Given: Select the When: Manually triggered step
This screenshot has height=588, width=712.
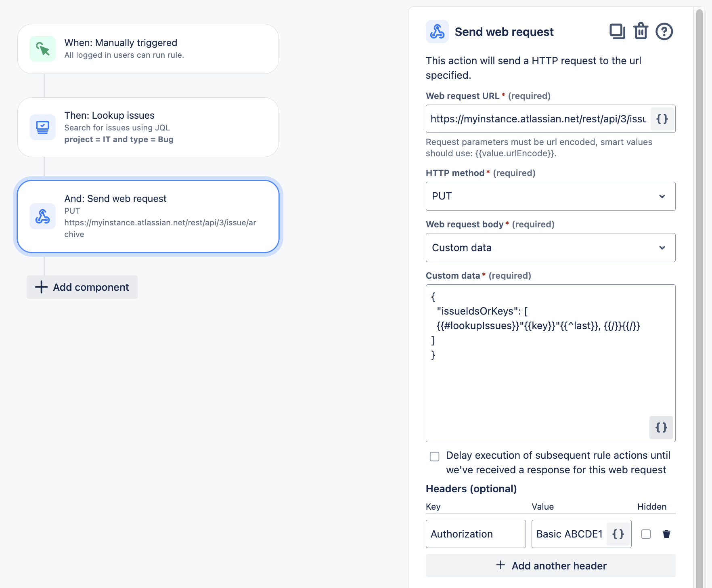Looking at the screenshot, I should (148, 49).
